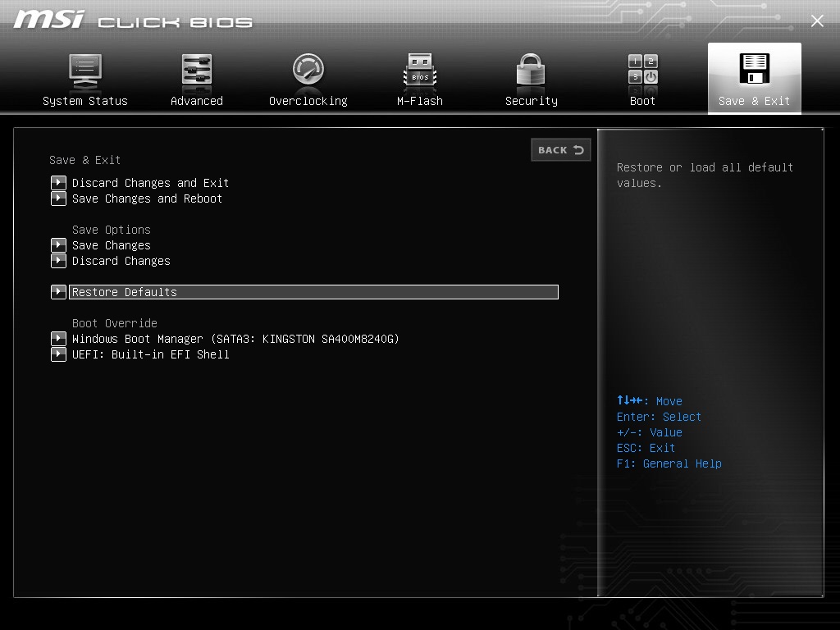840x630 pixels.
Task: Select the Save Changes option
Action: (x=111, y=245)
